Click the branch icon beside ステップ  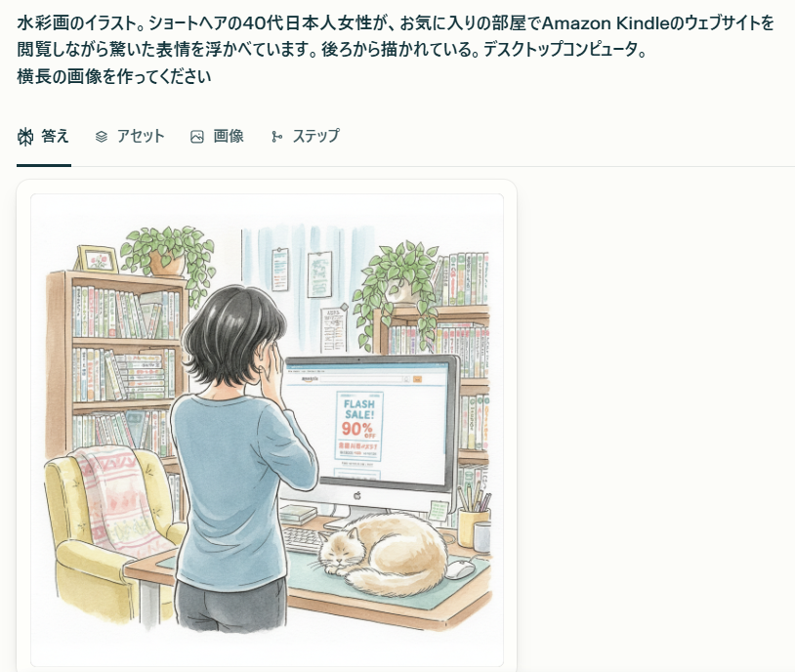[276, 137]
